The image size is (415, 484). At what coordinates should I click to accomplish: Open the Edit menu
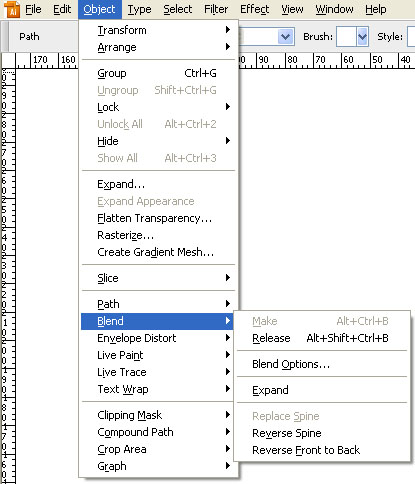62,9
